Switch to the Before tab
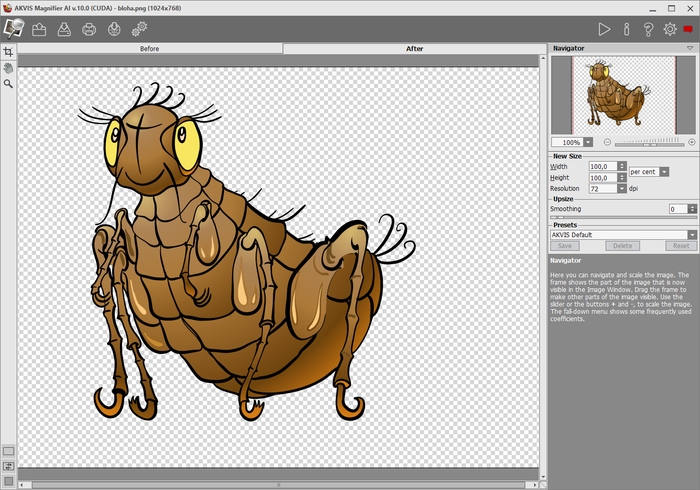Screen dimensions: 700x490 tap(150, 49)
